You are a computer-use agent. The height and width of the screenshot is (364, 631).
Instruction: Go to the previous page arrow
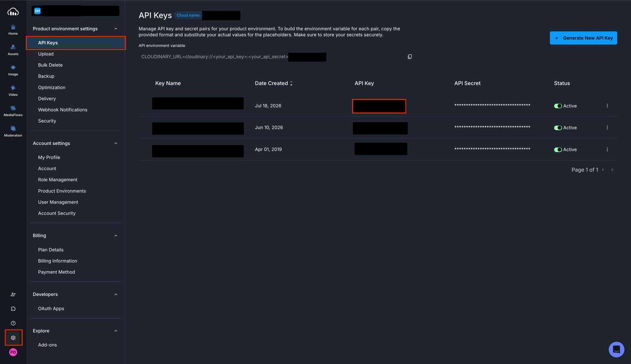click(603, 170)
